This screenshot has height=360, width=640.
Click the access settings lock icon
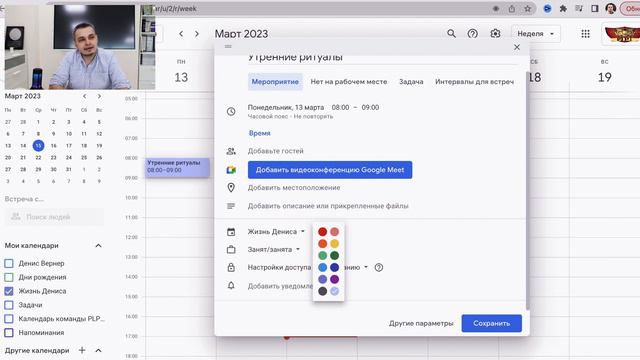coord(231,267)
